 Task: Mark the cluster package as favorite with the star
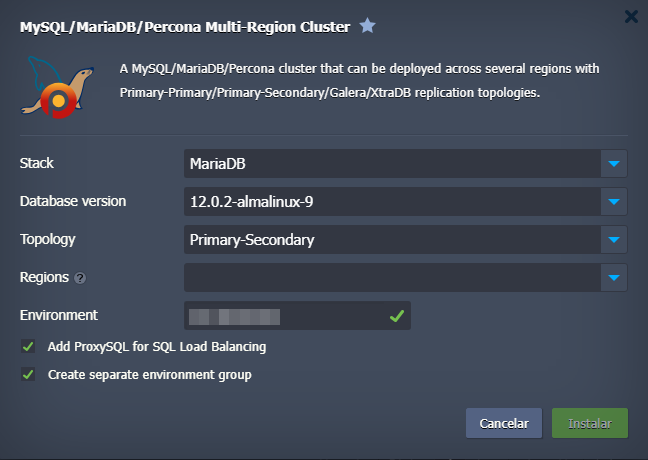point(368,27)
